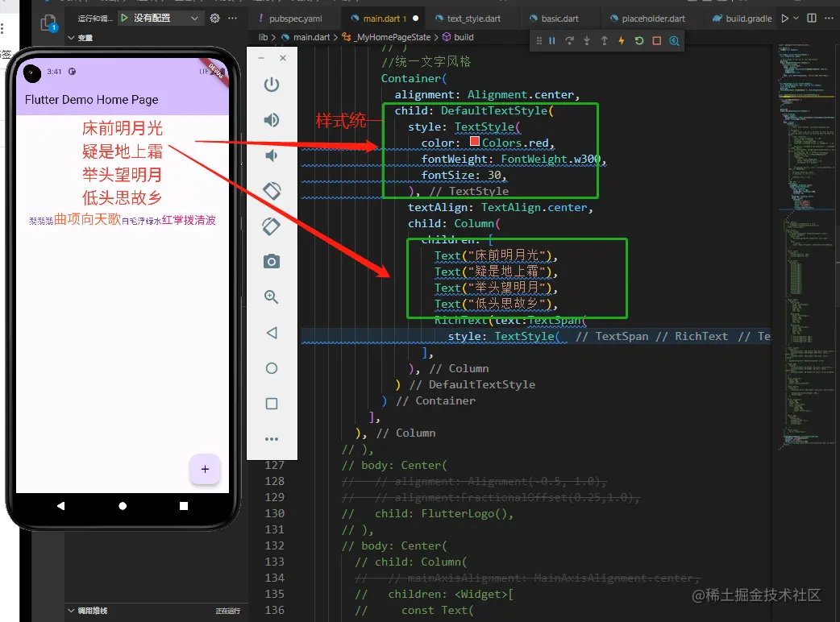840x622 pixels.
Task: Open emulator extended controls ellipsis
Action: pos(272,439)
